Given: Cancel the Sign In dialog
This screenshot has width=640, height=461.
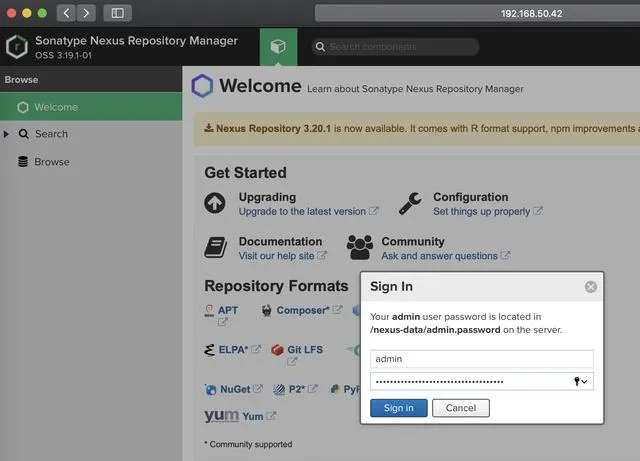Looking at the screenshot, I should (x=461, y=408).
